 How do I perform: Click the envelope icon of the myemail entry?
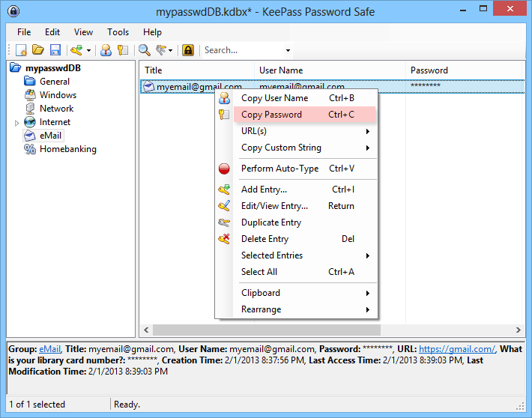[x=148, y=86]
